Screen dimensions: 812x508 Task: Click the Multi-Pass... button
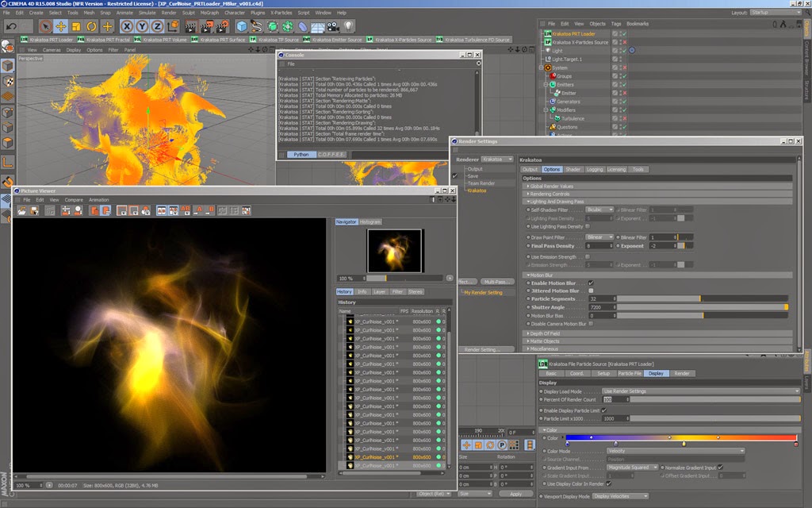click(497, 281)
